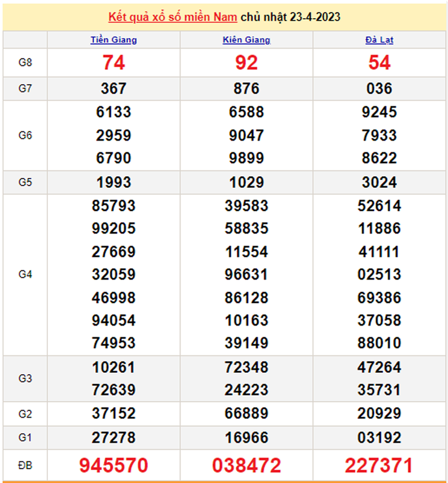448x483 pixels.
Task: Select the G6 number 9047
Action: (246, 135)
